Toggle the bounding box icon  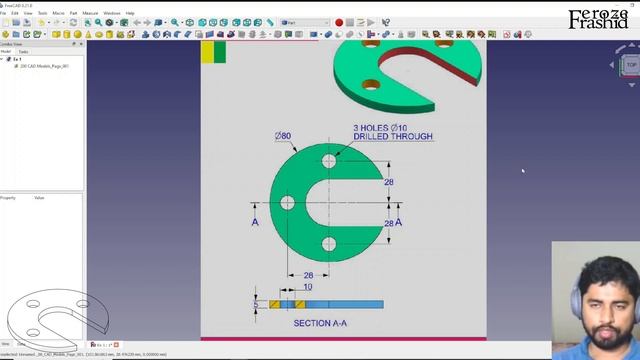coord(124,22)
